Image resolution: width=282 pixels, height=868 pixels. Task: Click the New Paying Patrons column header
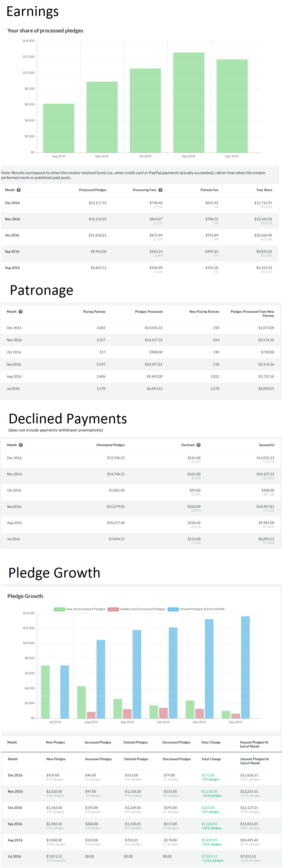(x=204, y=312)
